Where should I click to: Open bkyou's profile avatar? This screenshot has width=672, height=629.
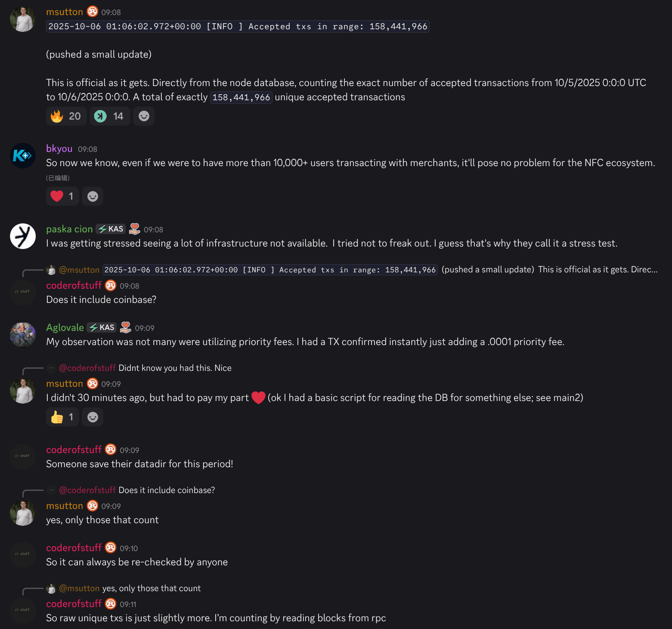[x=23, y=155]
